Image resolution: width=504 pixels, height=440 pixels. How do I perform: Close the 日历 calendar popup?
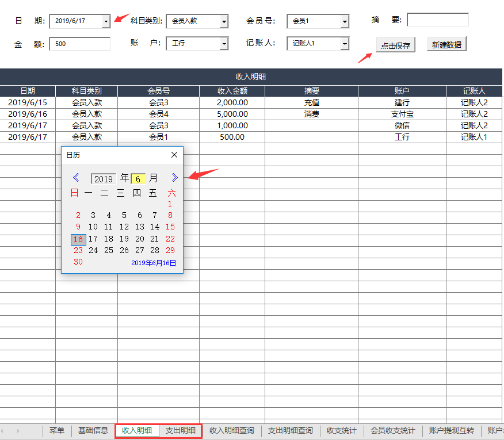[x=174, y=155]
